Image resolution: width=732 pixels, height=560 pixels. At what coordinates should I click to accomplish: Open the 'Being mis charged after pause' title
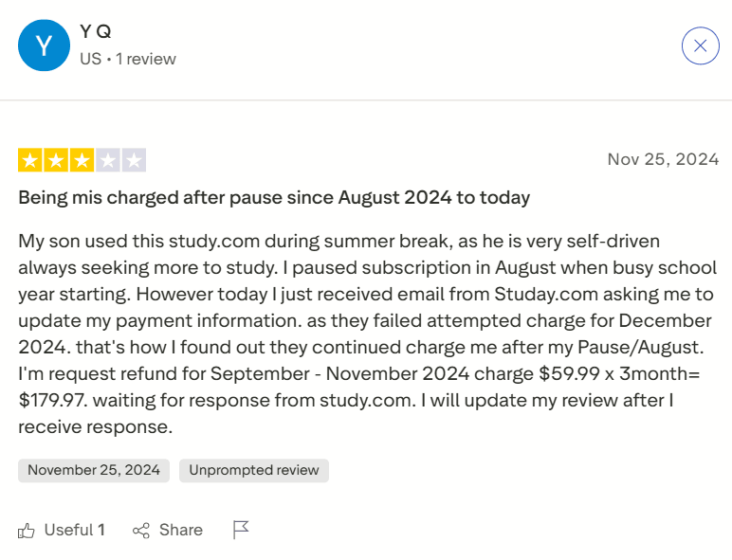(274, 197)
